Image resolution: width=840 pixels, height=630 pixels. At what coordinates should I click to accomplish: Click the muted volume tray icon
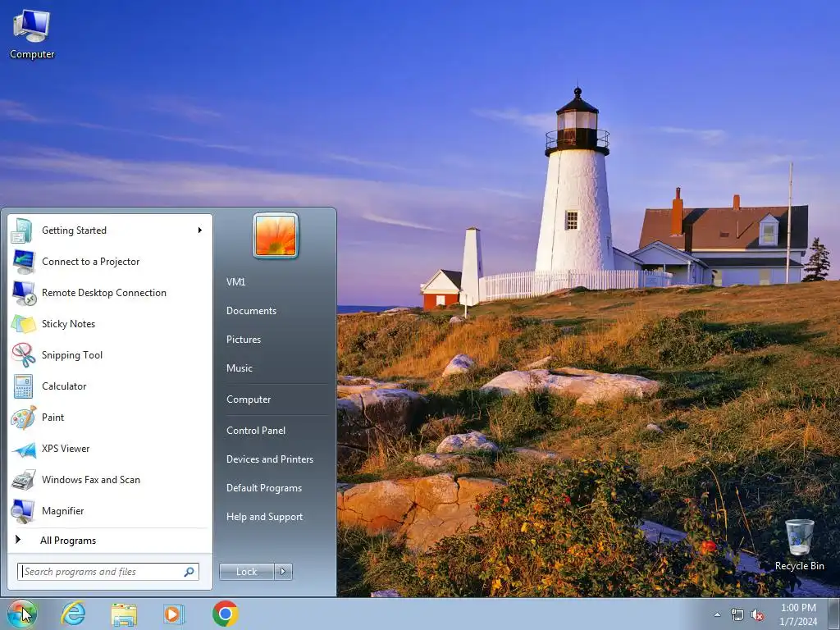pyautogui.click(x=757, y=614)
